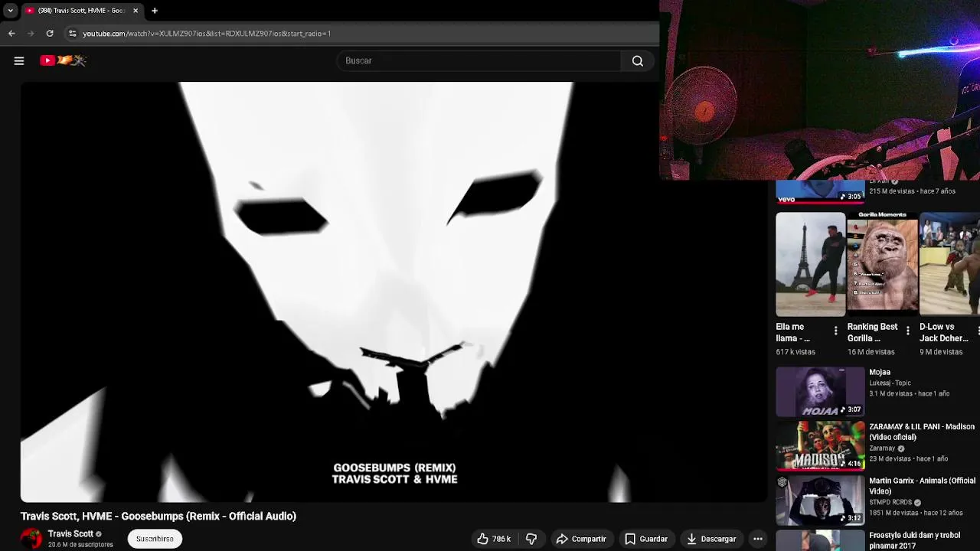Click STMPD RCRDS channel name
Viewport: 980px width, 551px height.
890,502
